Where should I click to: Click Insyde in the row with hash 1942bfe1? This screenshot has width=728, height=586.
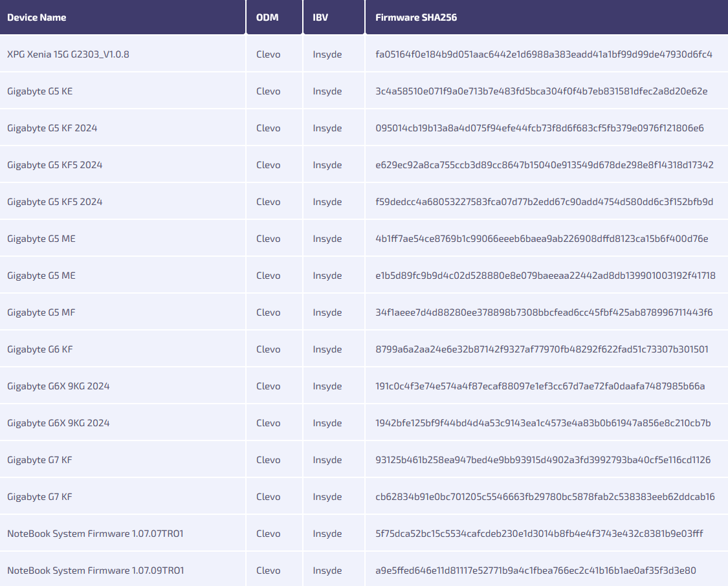[x=327, y=423]
